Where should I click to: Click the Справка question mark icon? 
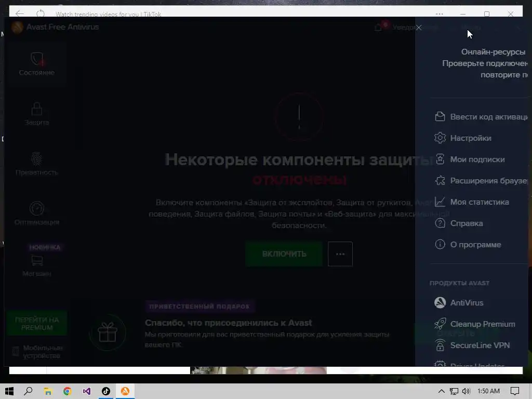pos(440,223)
